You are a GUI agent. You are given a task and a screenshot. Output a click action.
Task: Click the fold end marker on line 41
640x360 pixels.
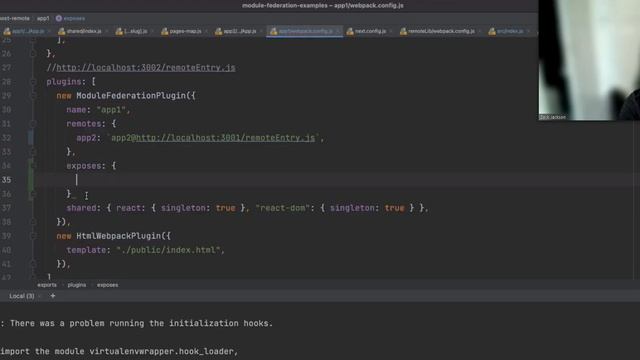pos(33,264)
